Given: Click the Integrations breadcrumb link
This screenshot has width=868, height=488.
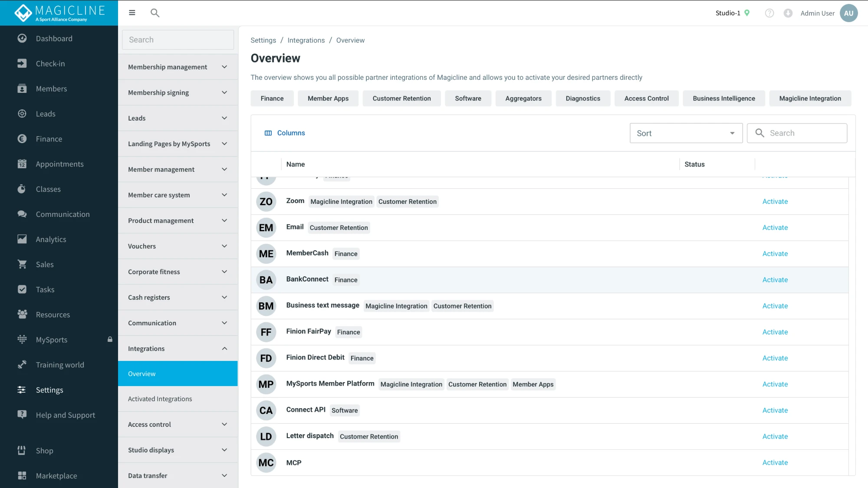Looking at the screenshot, I should 306,40.
